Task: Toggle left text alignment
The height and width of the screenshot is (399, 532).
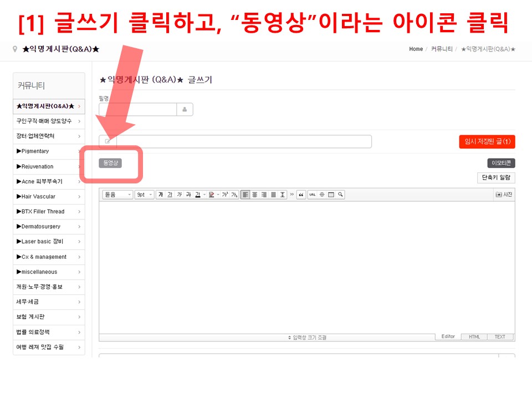Action: click(x=245, y=195)
